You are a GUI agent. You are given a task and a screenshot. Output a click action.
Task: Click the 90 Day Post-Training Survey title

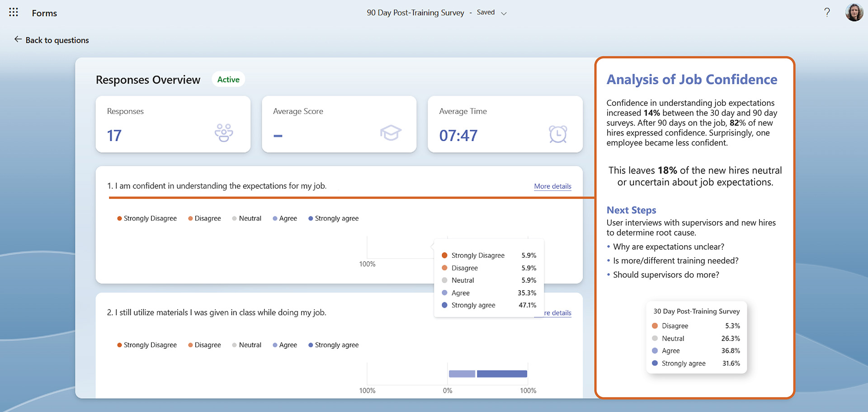click(415, 13)
